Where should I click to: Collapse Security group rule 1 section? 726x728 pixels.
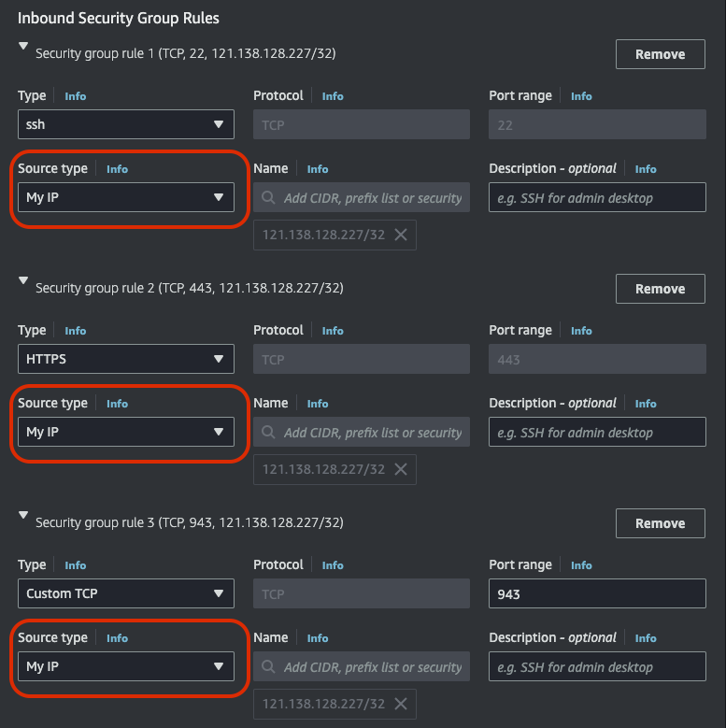click(23, 46)
